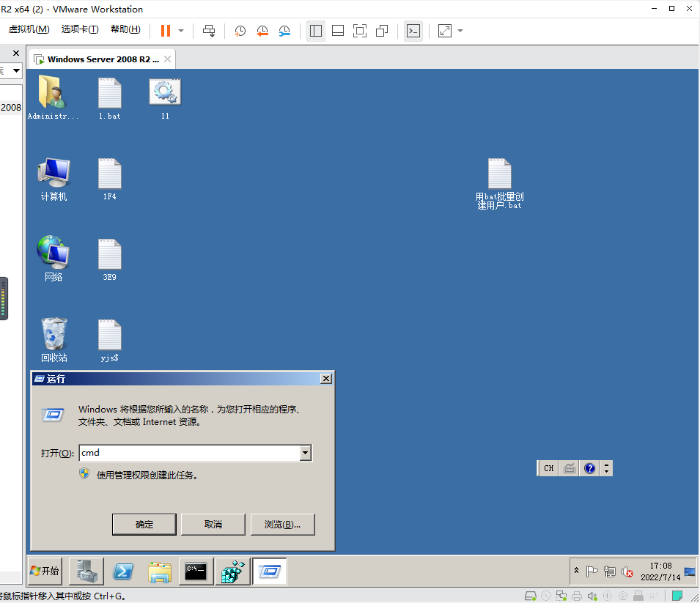The height and width of the screenshot is (603, 700).
Task: Show hidden tray icons arrow
Action: tap(576, 571)
